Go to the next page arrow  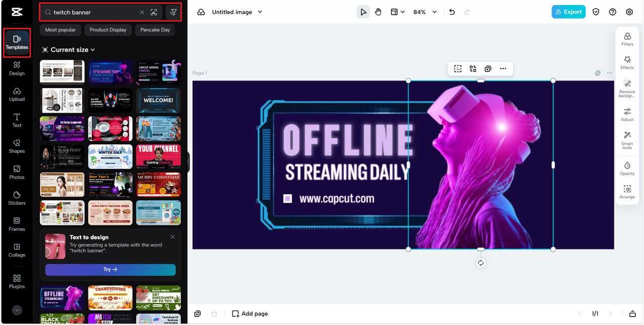tap(611, 313)
